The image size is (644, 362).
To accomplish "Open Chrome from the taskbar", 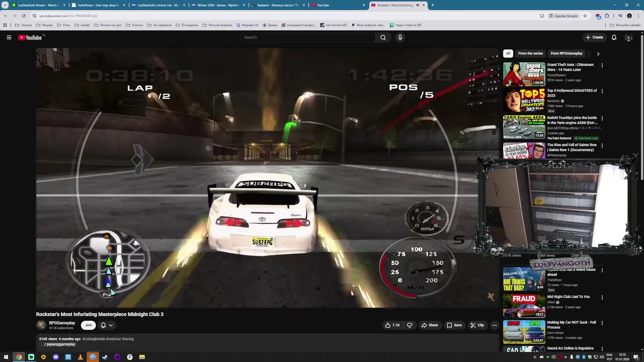I will (x=19, y=357).
